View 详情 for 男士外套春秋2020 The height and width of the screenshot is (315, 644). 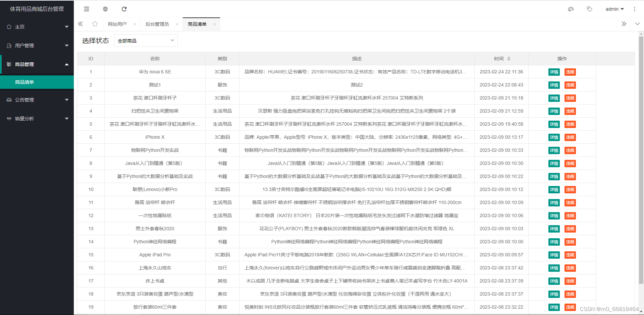[x=554, y=229]
